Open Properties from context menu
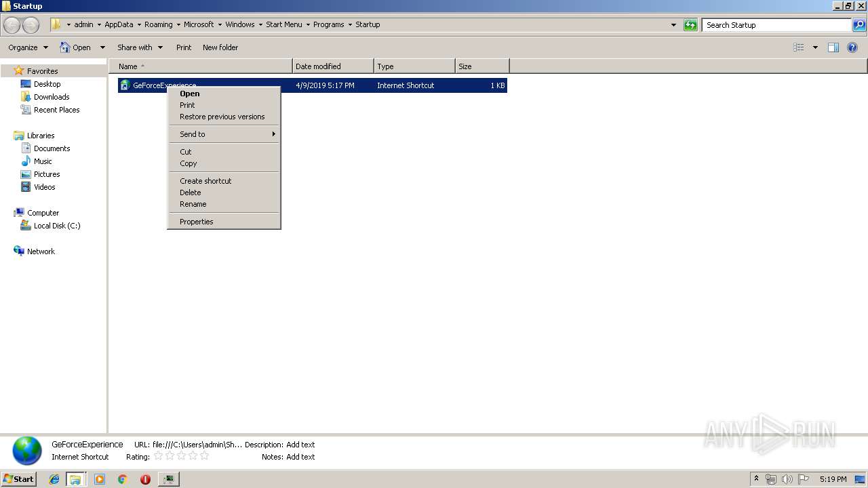The height and width of the screenshot is (488, 868). coord(224,222)
